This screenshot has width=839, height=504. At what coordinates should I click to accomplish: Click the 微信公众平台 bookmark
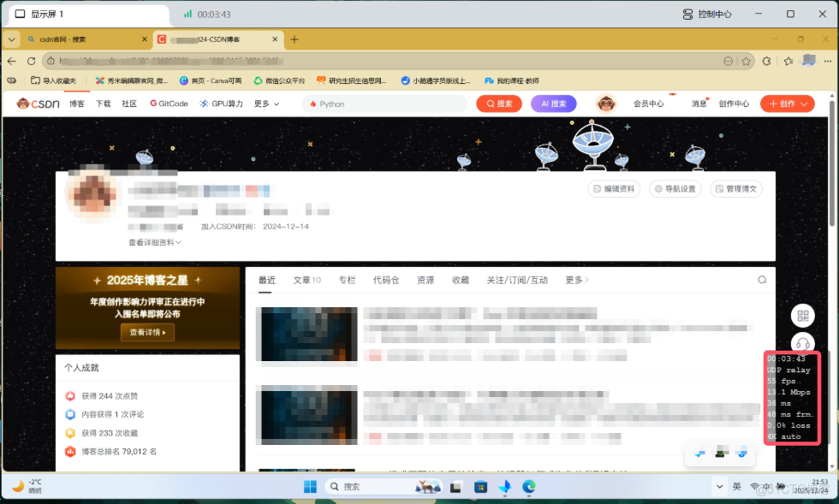tap(284, 80)
